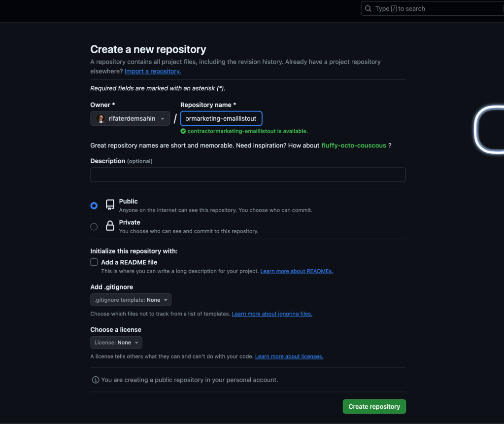
Task: Use the fluffy-octo-couscous name suggestion
Action: pos(354,145)
